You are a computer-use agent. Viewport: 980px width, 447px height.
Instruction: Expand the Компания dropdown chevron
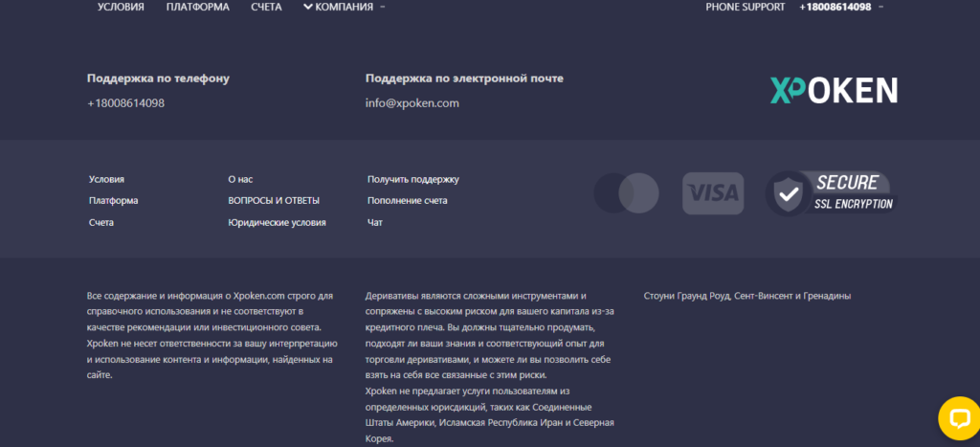point(307,7)
